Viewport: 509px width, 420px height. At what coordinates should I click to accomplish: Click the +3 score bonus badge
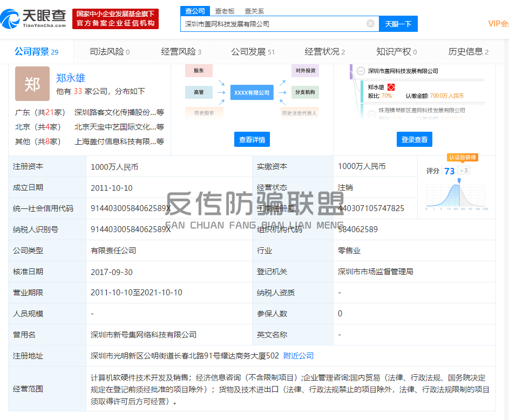(464, 171)
